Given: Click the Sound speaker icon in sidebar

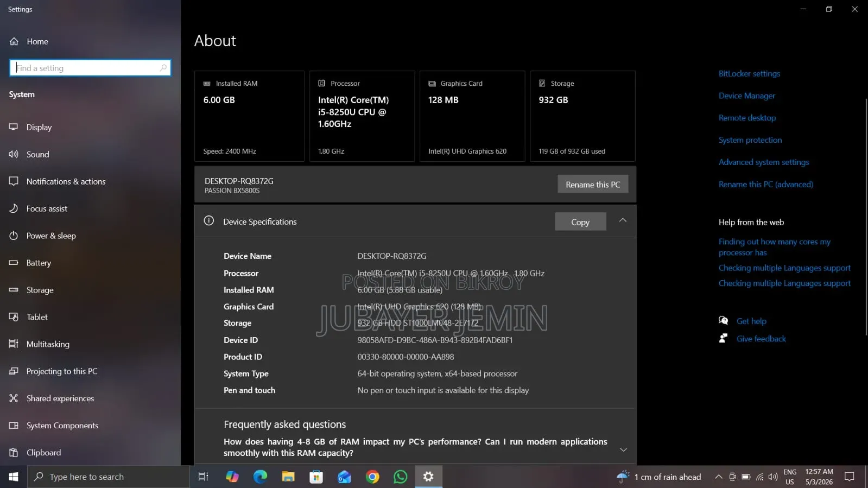Looking at the screenshot, I should point(14,154).
